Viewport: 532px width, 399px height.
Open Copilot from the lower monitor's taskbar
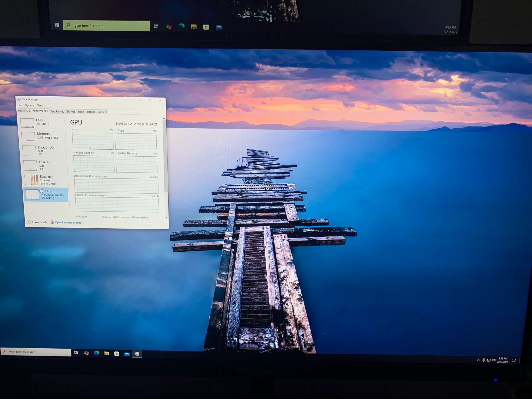pos(86,353)
